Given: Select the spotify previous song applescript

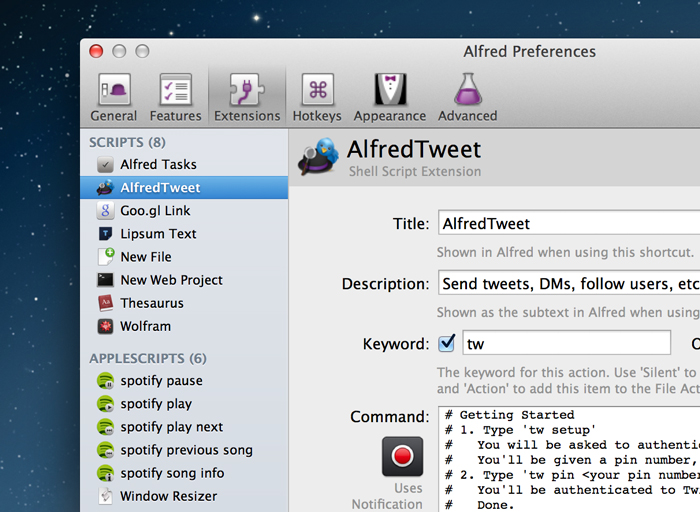Looking at the screenshot, I should point(184,450).
